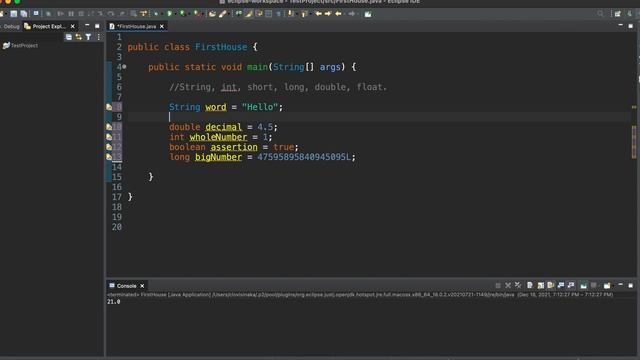Close the FirstHouse.java editor tab
This screenshot has width=640, height=360.
click(162, 26)
